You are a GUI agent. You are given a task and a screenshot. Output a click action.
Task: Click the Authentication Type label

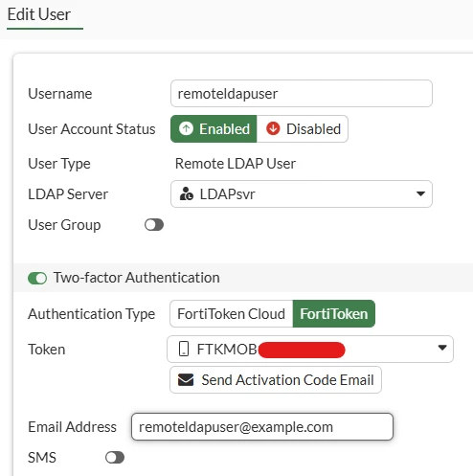click(x=92, y=314)
